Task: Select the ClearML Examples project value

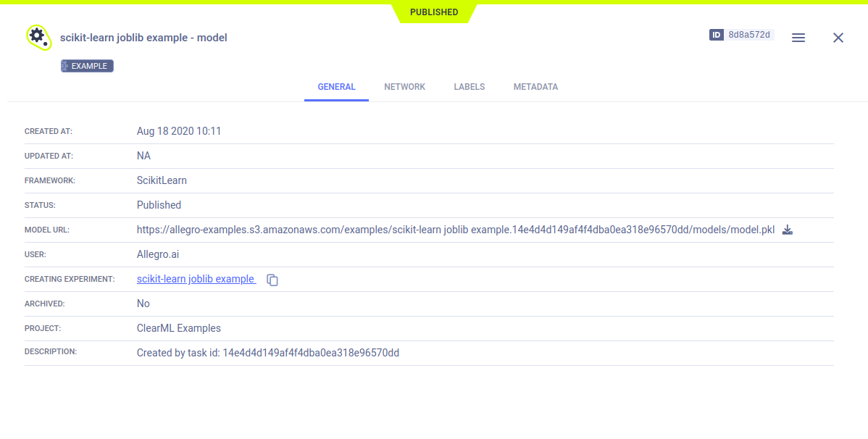Action: pos(179,328)
